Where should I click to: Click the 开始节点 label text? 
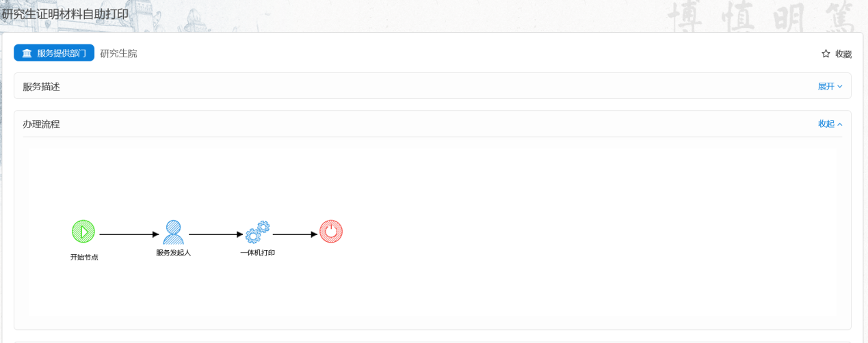pos(84,258)
